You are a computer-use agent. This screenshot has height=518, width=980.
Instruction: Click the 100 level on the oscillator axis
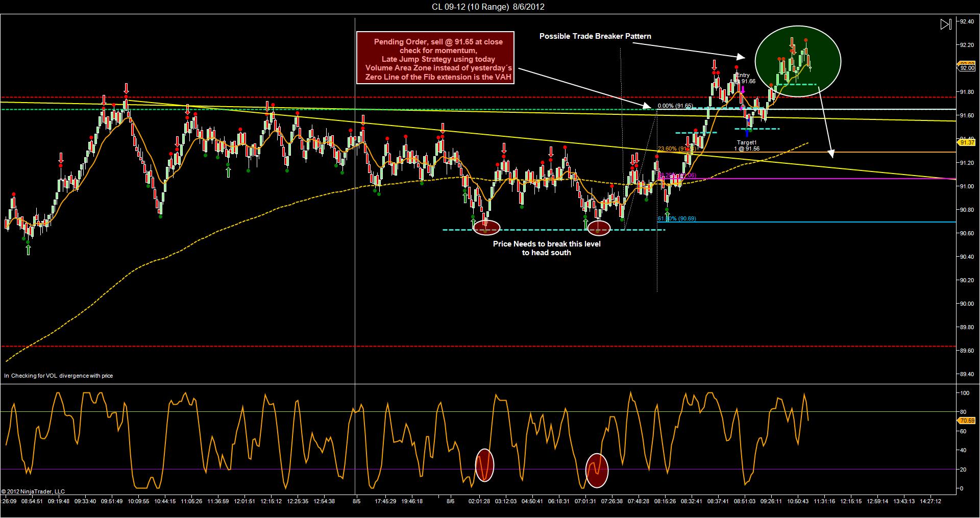pos(965,393)
